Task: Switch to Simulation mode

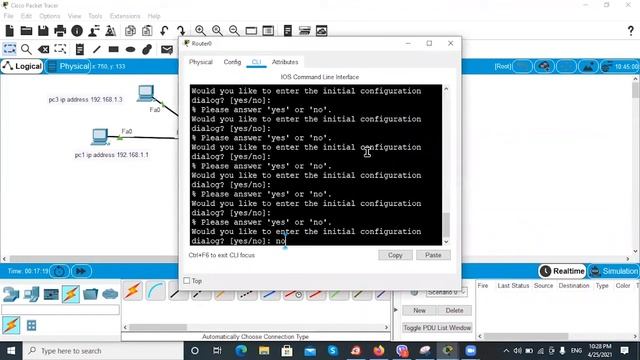Action: click(x=613, y=271)
